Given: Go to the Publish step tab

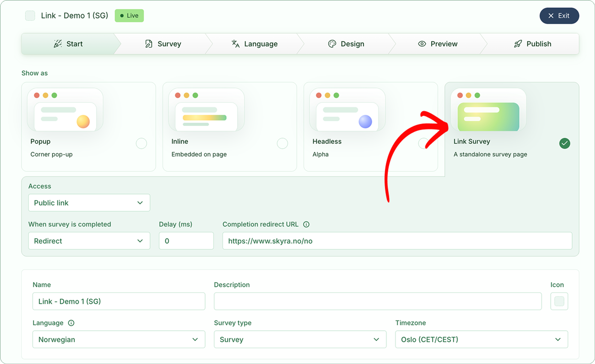Looking at the screenshot, I should pyautogui.click(x=533, y=44).
